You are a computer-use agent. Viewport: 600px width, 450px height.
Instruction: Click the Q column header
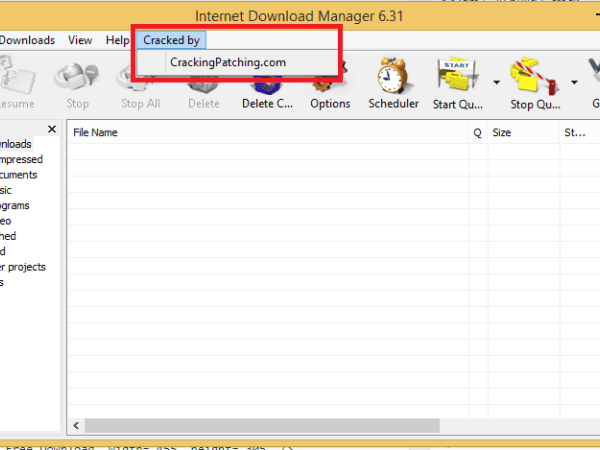pyautogui.click(x=478, y=132)
